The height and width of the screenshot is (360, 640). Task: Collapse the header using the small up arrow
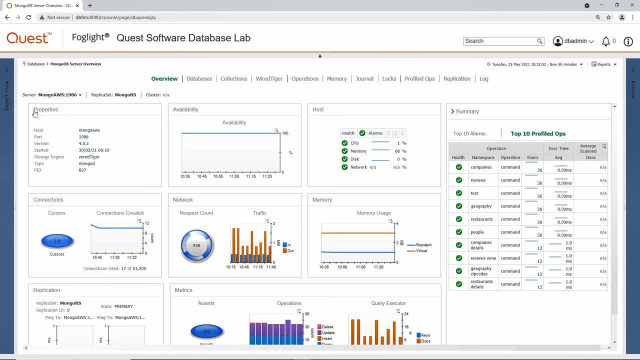point(320,56)
